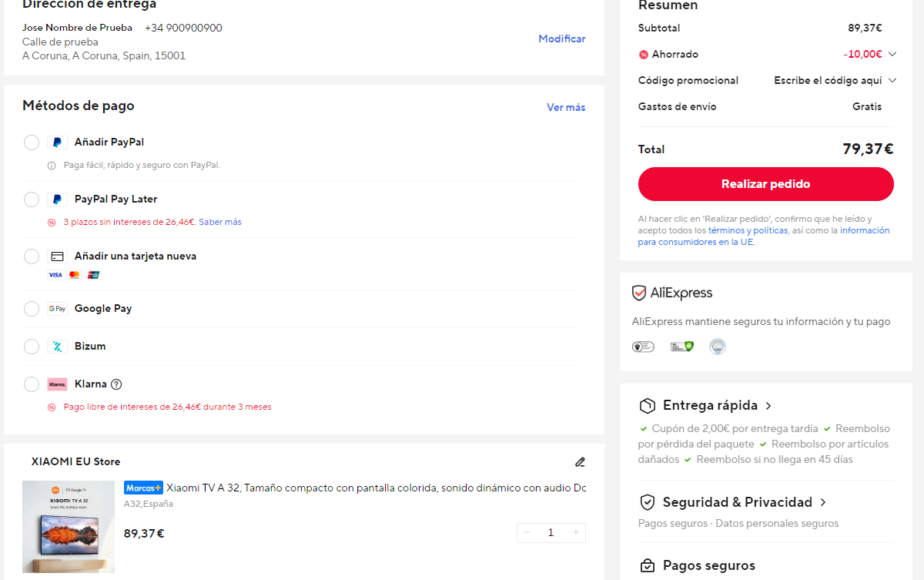Click the quantity field showing 1
The image size is (924, 580).
pyautogui.click(x=551, y=533)
